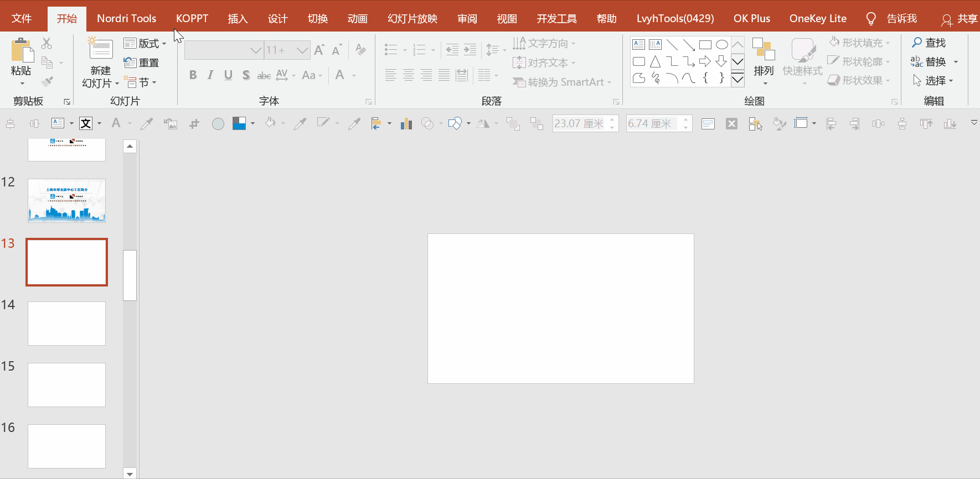Expand the shapes gallery with the More arrow
Screen dimensions: 980x479
[737, 79]
